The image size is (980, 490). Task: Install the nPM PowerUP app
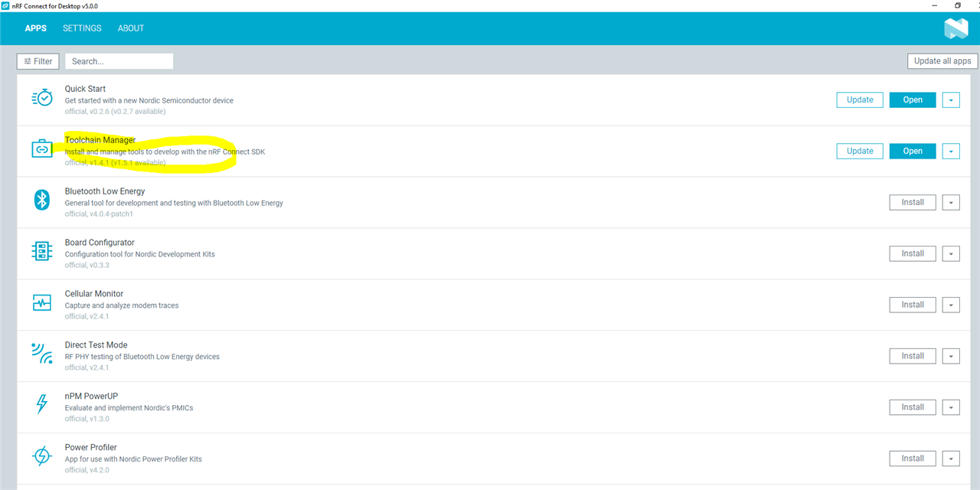[913, 407]
